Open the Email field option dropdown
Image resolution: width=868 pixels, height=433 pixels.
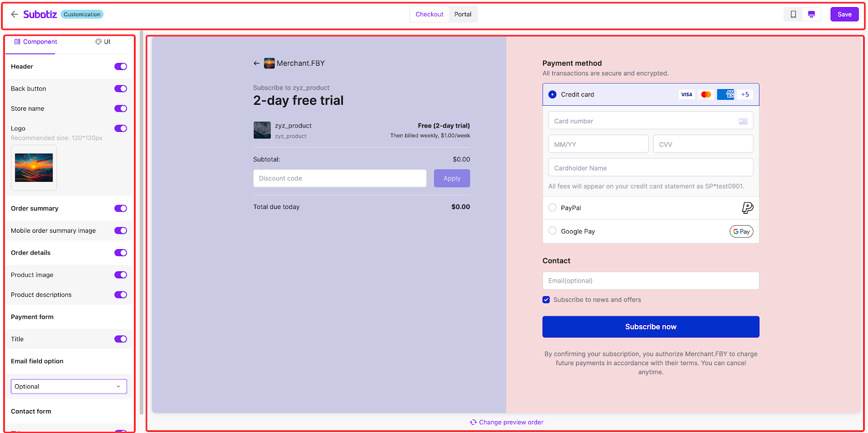tap(69, 386)
